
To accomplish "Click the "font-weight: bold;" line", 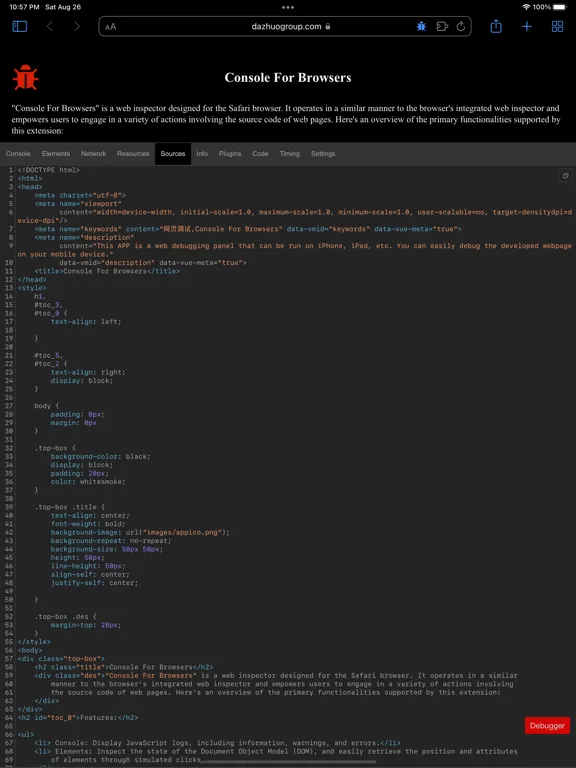I will tap(88, 524).
